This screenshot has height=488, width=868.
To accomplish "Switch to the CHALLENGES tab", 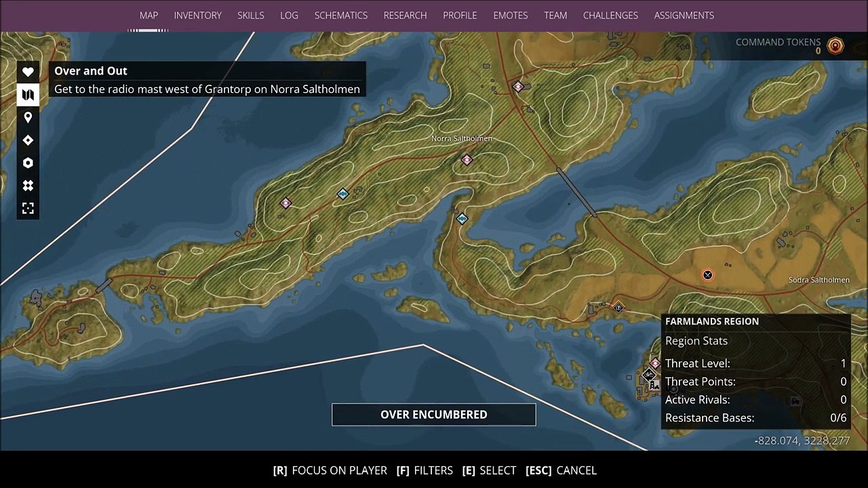I will pos(610,15).
